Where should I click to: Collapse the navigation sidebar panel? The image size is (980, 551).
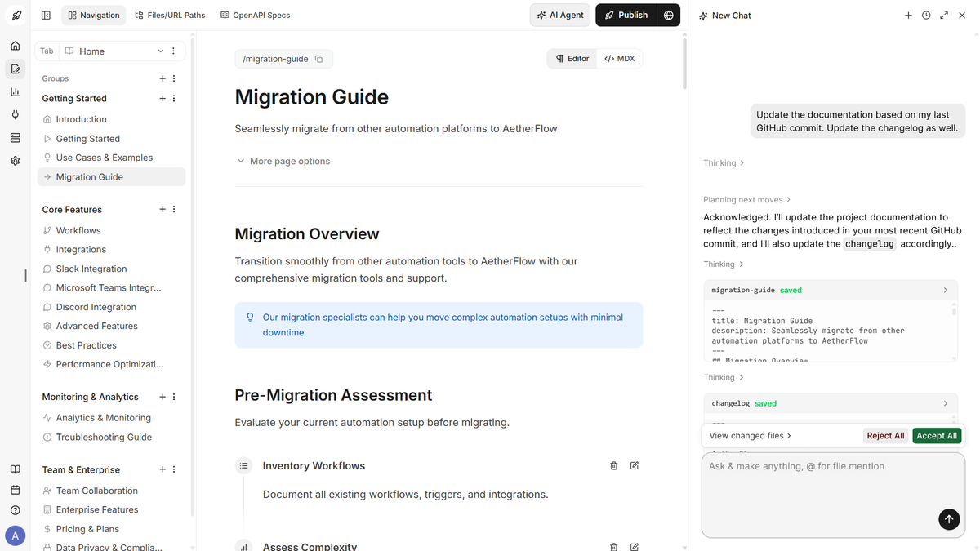coord(46,15)
